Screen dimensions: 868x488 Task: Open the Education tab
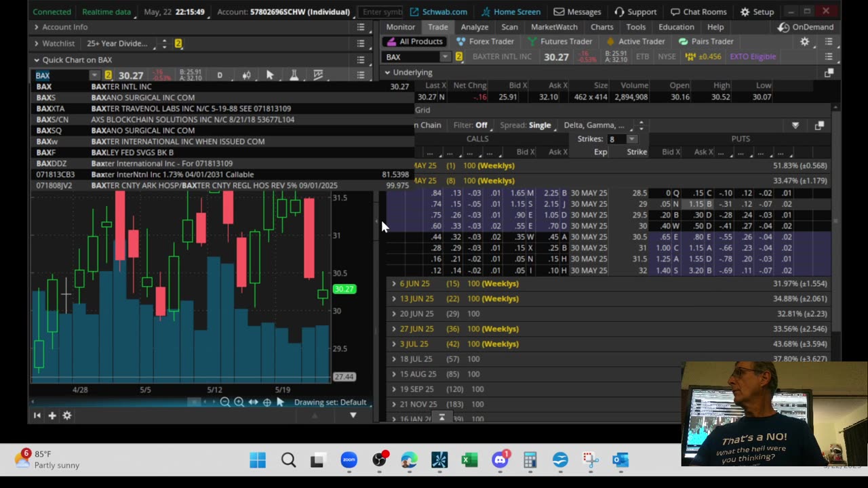[x=676, y=27]
